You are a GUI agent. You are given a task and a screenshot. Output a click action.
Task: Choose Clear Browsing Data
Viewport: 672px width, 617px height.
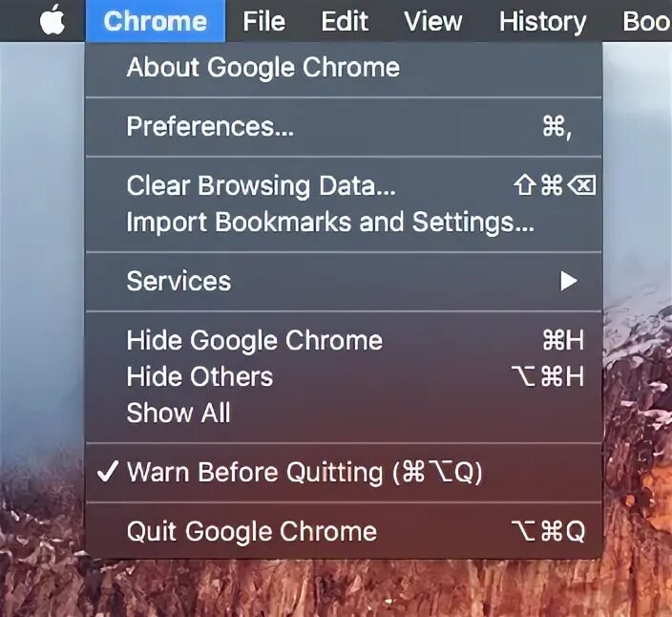click(x=345, y=185)
